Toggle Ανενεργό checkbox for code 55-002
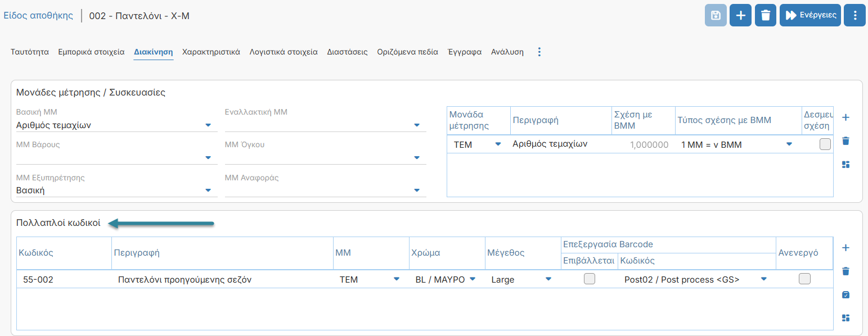Screen dimensions: 868x336 pos(804,279)
